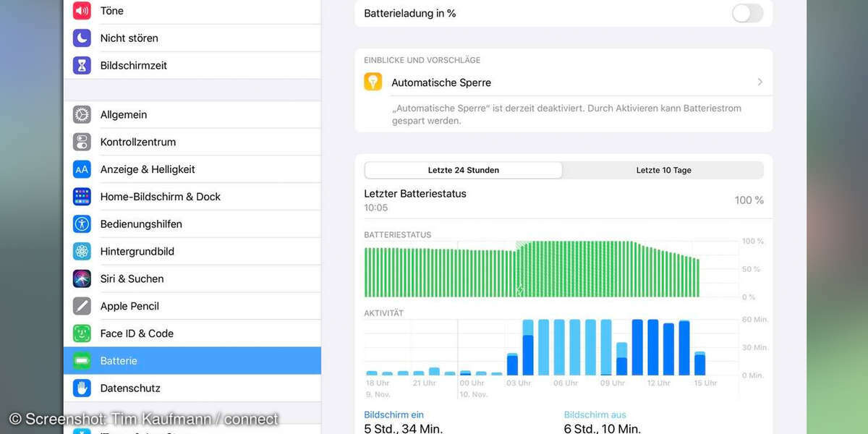Tap the 100 % battery status value
The height and width of the screenshot is (434, 868).
point(749,200)
